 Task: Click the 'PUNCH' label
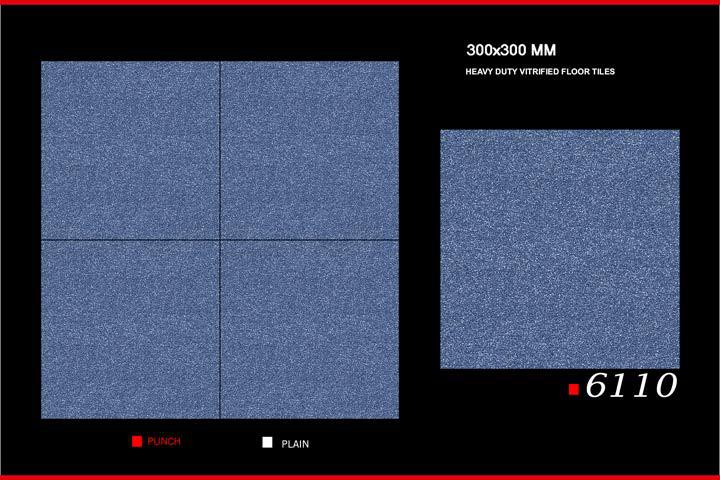click(164, 441)
